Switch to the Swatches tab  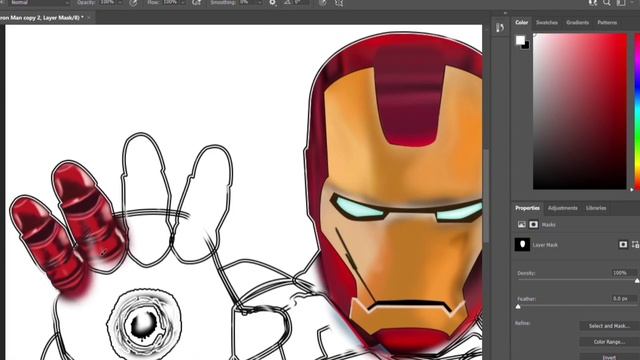pyautogui.click(x=547, y=22)
